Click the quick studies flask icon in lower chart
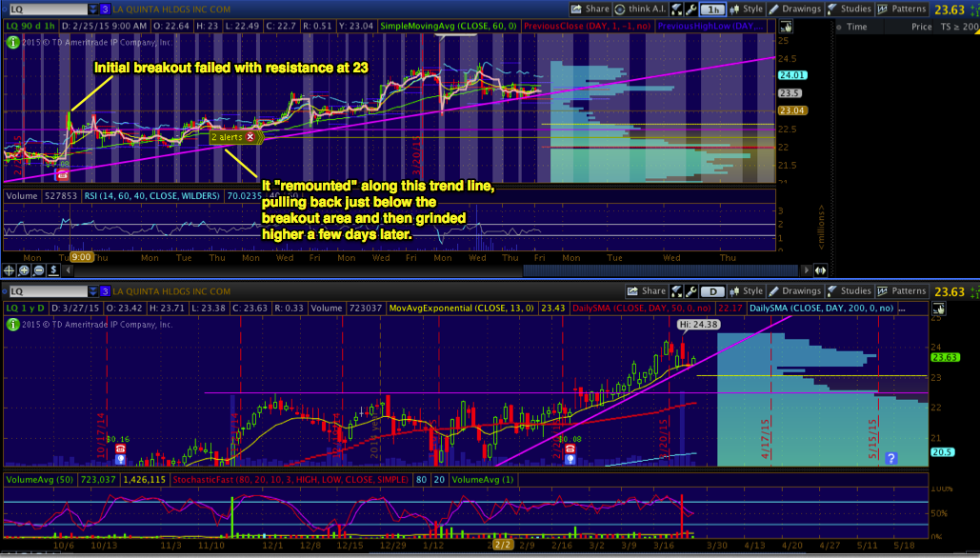This screenshot has height=558, width=980. (x=677, y=291)
